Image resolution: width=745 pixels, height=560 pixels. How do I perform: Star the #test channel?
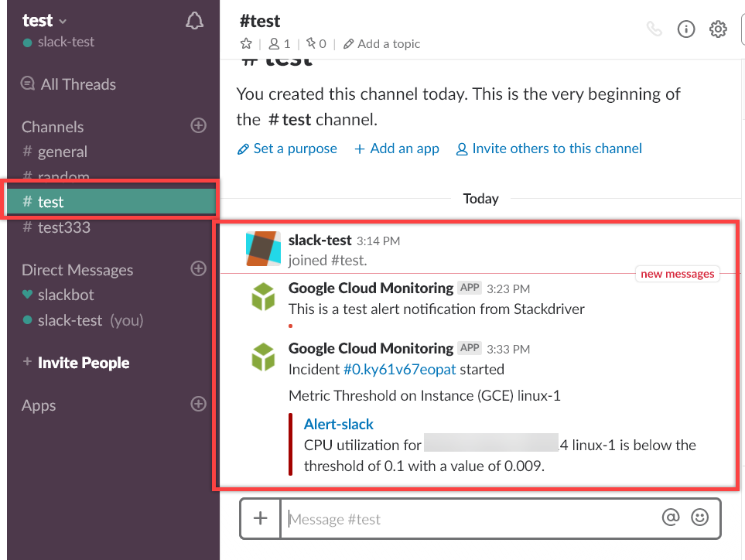(x=246, y=43)
